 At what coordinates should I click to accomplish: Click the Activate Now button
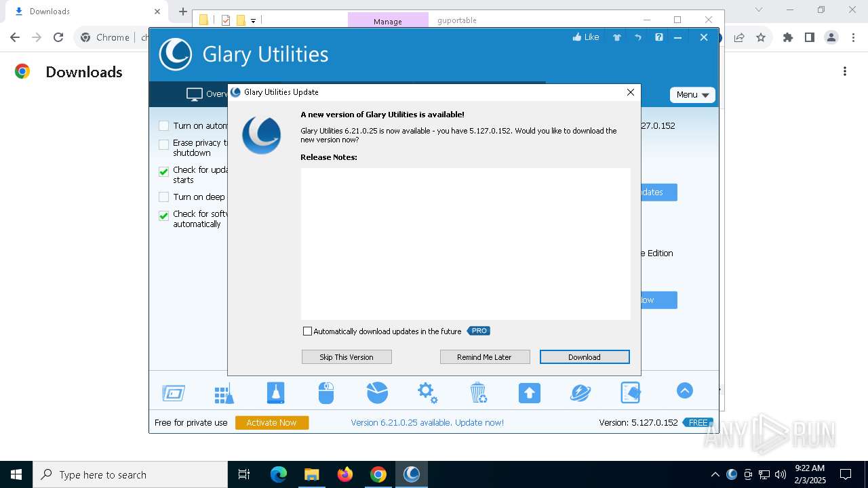click(272, 422)
